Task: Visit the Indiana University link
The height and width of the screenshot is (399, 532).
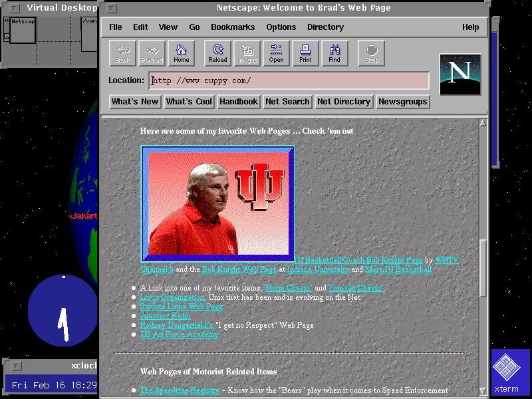Action: pos(318,269)
